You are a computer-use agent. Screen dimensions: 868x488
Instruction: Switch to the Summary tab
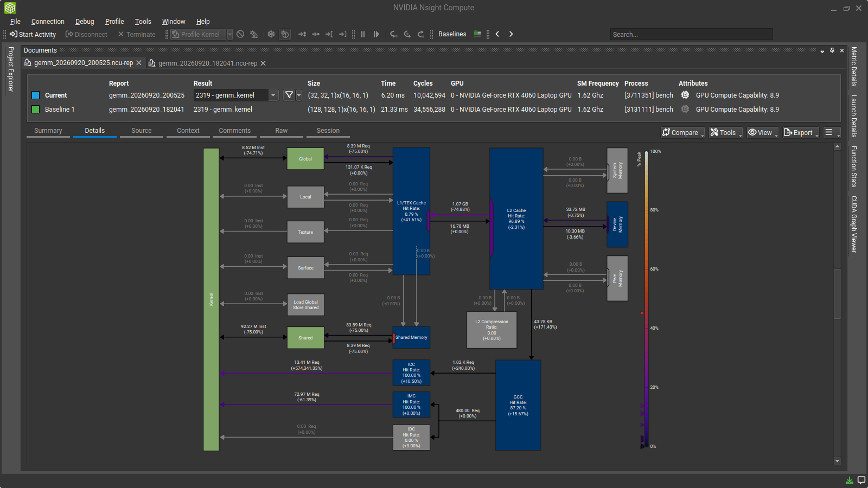tap(48, 131)
